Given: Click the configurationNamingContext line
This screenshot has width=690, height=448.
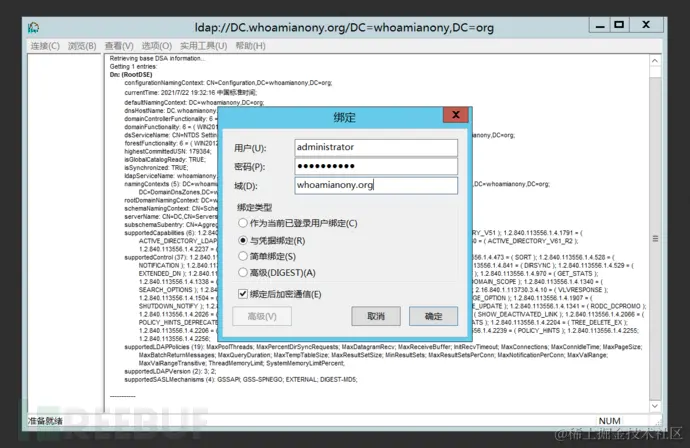Looking at the screenshot, I should tap(228, 83).
